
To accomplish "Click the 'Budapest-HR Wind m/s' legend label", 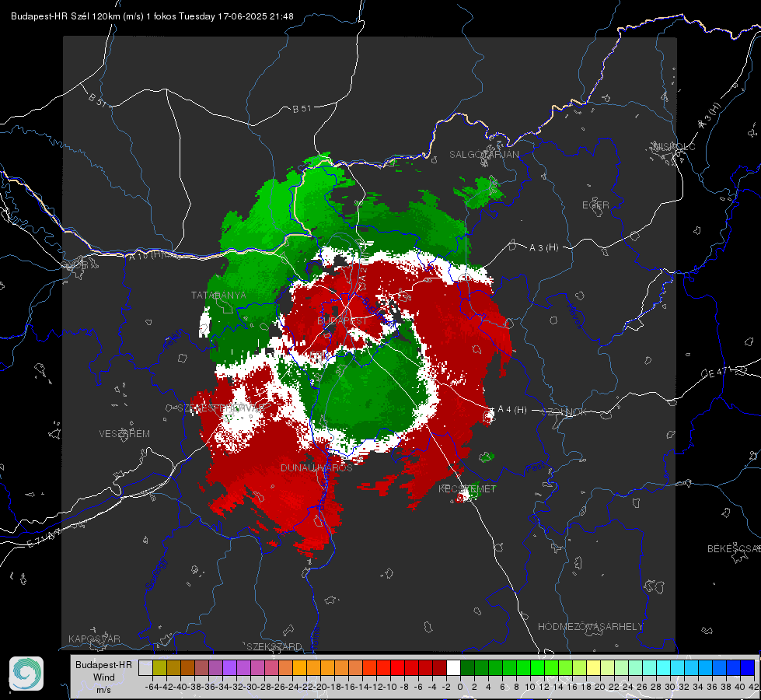I will tap(103, 677).
